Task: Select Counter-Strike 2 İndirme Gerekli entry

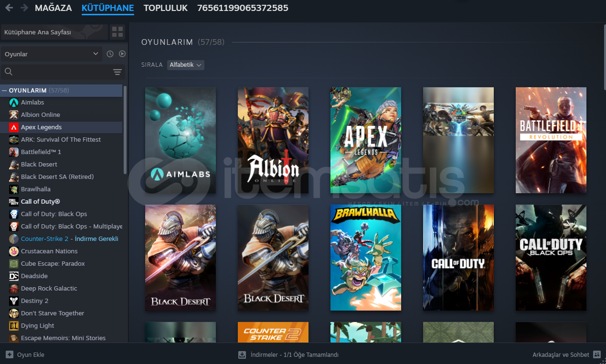Action: pos(62,239)
